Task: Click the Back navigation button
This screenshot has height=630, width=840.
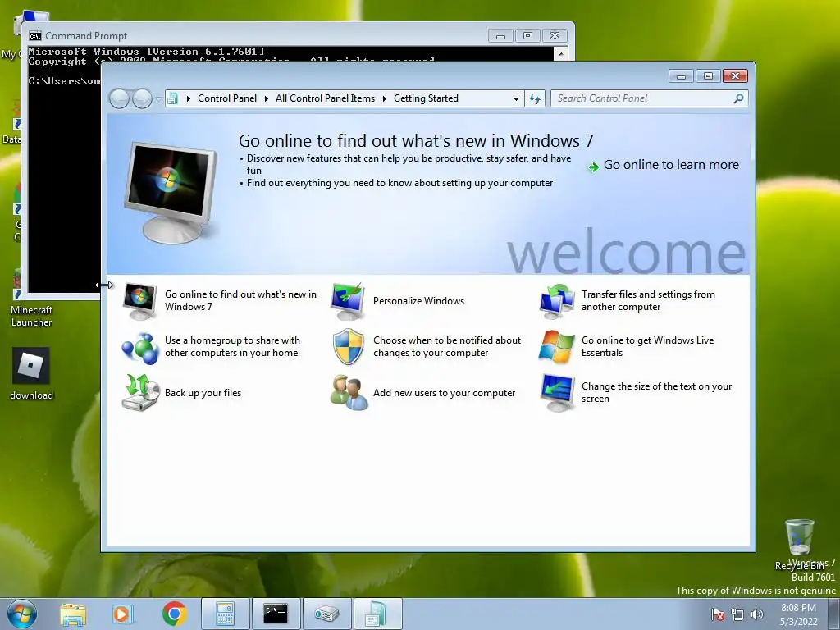Action: click(119, 98)
